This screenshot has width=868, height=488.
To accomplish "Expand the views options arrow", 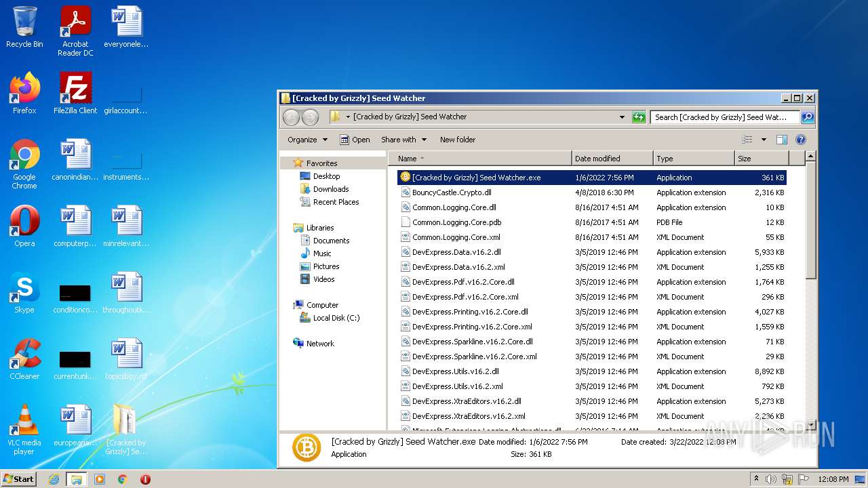I will [764, 140].
